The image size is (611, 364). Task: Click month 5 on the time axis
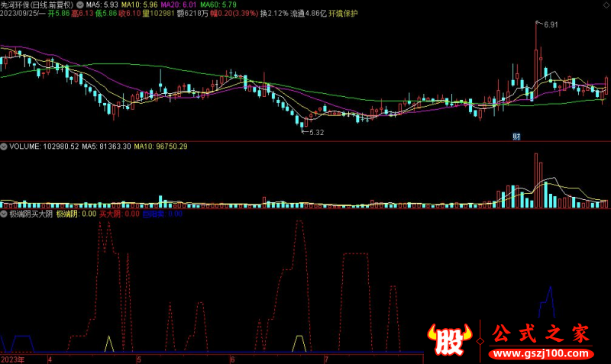[139, 359]
